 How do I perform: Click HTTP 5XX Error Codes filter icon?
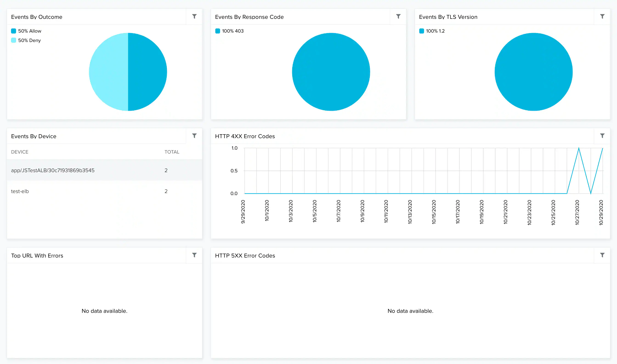602,255
